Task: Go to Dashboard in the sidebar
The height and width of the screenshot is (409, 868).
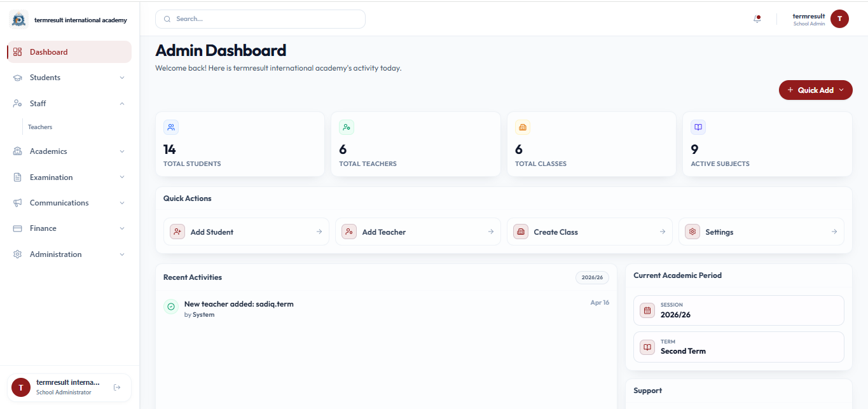Action: (x=69, y=52)
